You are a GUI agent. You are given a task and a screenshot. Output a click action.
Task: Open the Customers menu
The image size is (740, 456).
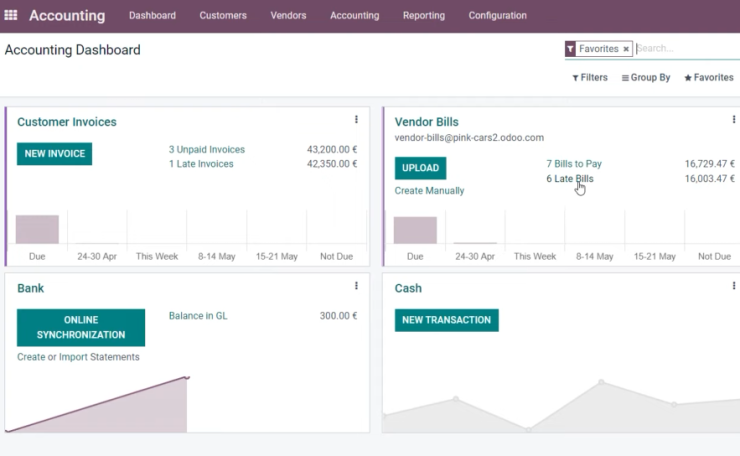click(223, 16)
